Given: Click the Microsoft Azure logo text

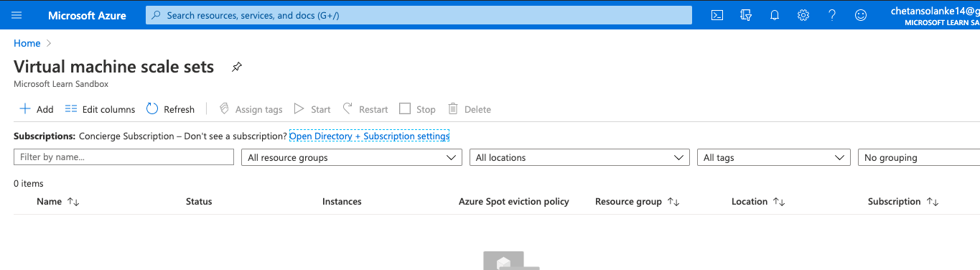Looking at the screenshot, I should (x=88, y=15).
